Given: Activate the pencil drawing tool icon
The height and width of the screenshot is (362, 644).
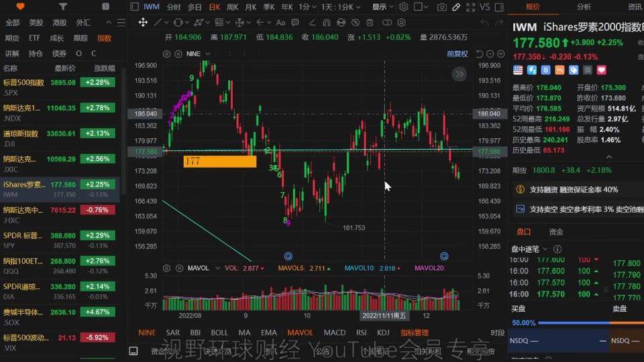Looking at the screenshot, I should point(456,7).
